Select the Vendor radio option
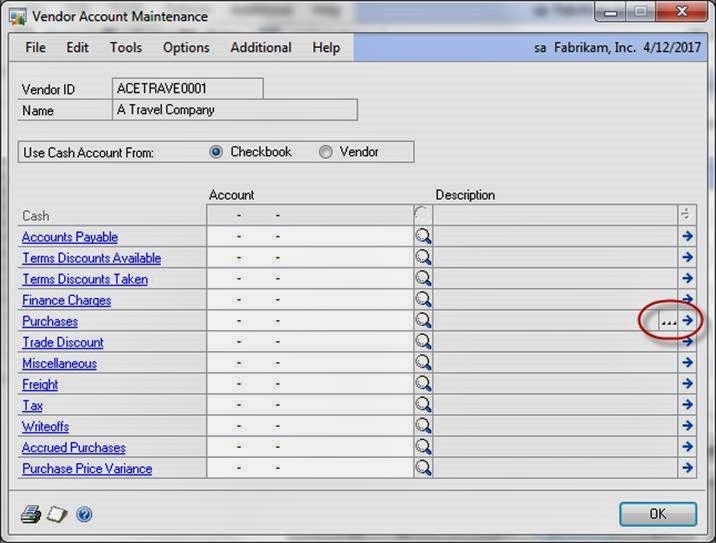Screen dimensions: 716x543 (x=326, y=152)
